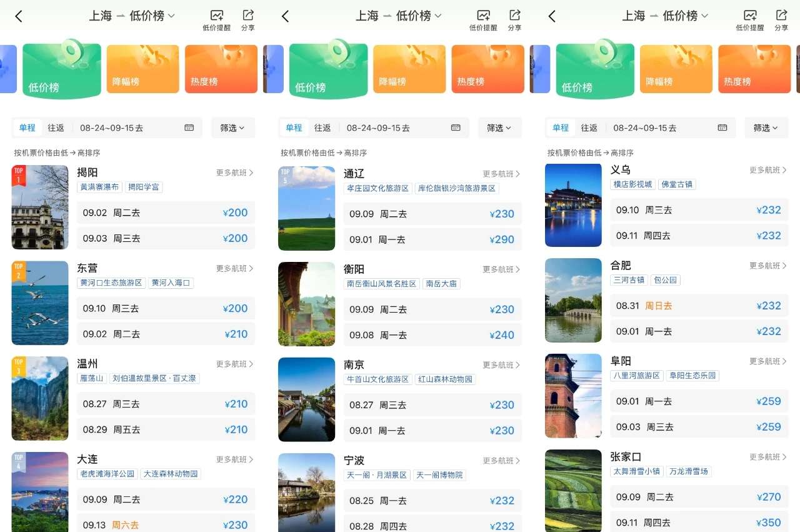Select 合肥 flight 08.31 周日去 ¥232
This screenshot has height=532, width=800.
click(699, 306)
